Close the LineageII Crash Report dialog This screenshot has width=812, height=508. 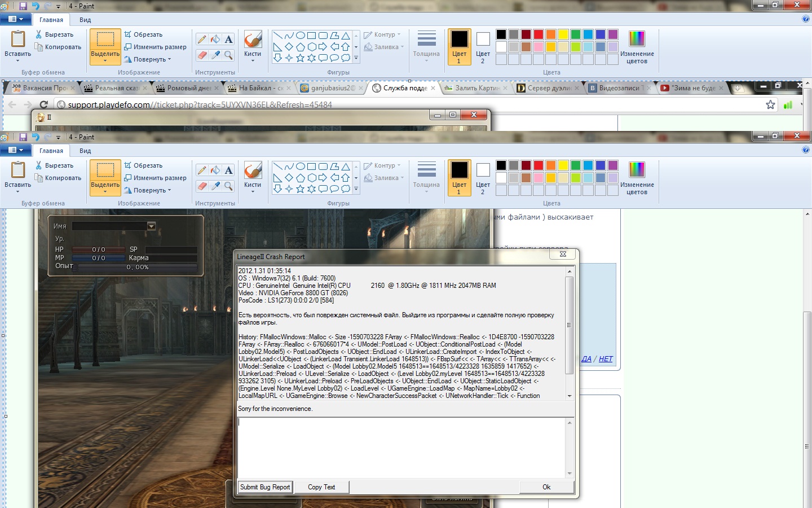point(563,255)
